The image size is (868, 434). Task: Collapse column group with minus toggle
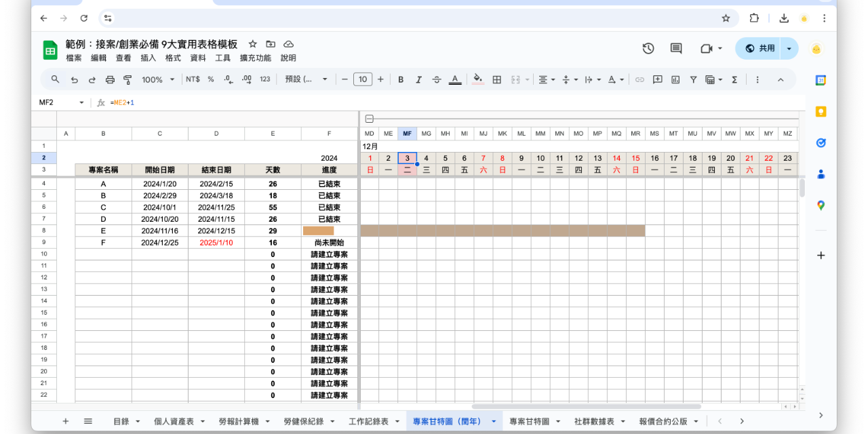370,117
